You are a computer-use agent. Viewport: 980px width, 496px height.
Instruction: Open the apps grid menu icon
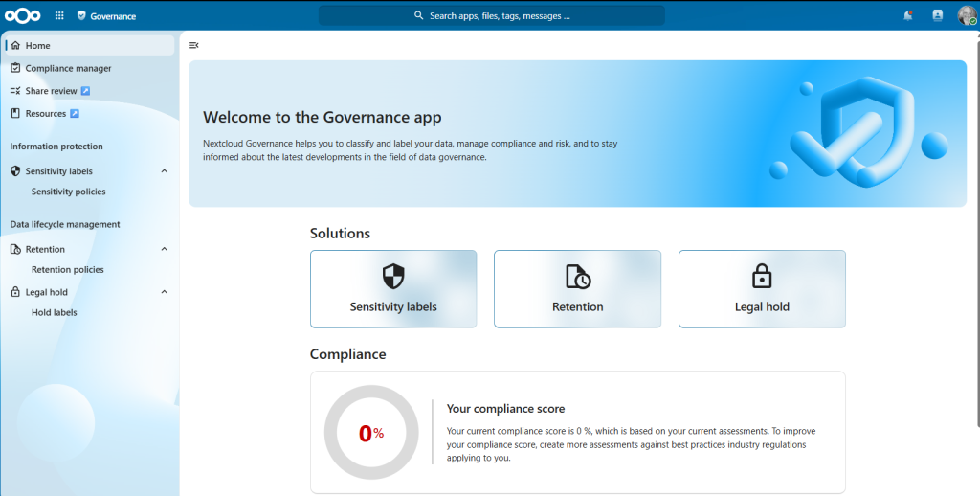(x=59, y=15)
